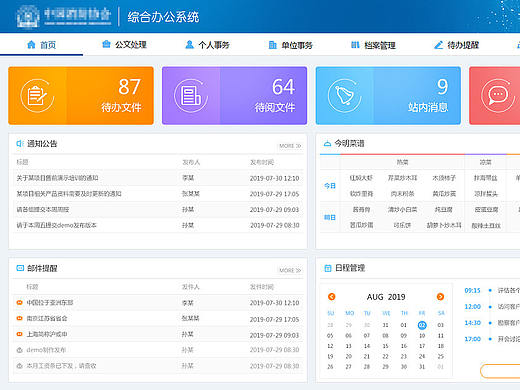Open the 87 待办文件 card

[x=81, y=96]
